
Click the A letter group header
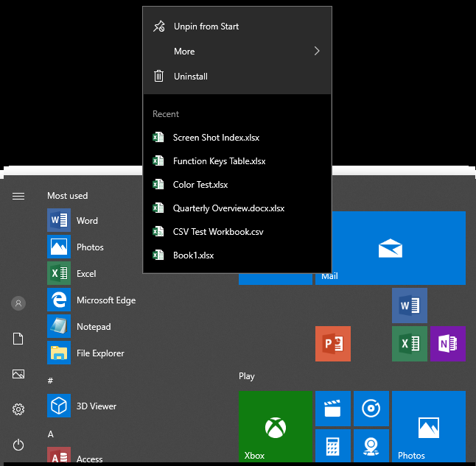coord(51,434)
